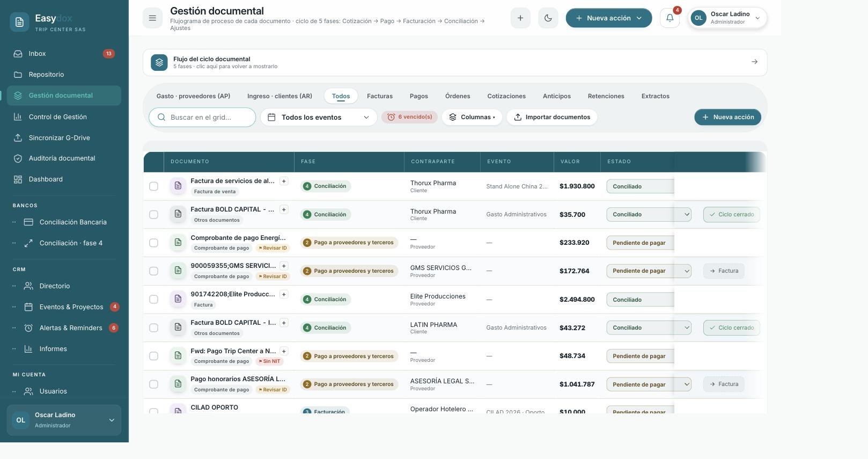Click Auditoría documental shield icon
This screenshot has width=868, height=459.
[x=18, y=158]
